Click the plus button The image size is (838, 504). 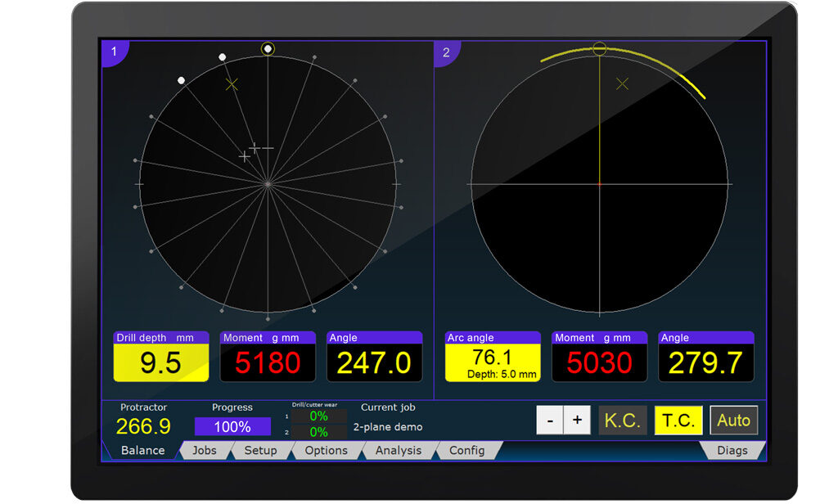pos(577,420)
